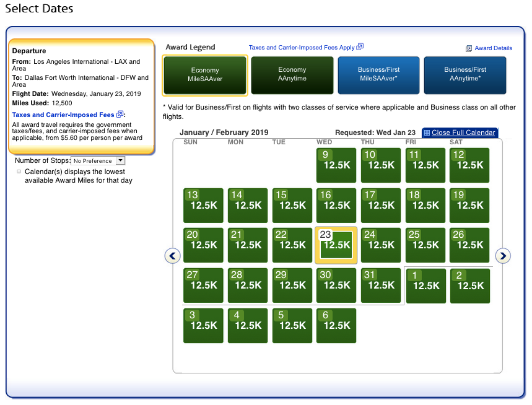Screen dimensions: 532x405
Task: Click the previous month arrow button
Action: (173, 255)
